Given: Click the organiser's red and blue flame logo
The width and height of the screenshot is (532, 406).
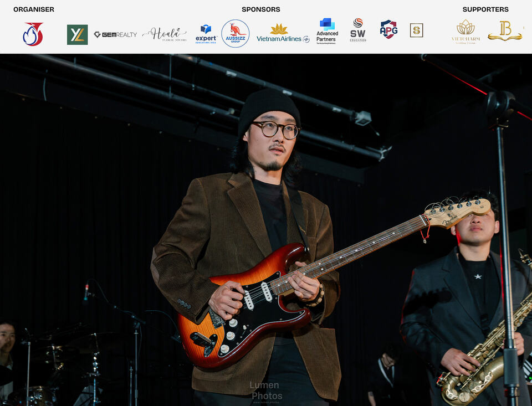Looking at the screenshot, I should pos(33,34).
